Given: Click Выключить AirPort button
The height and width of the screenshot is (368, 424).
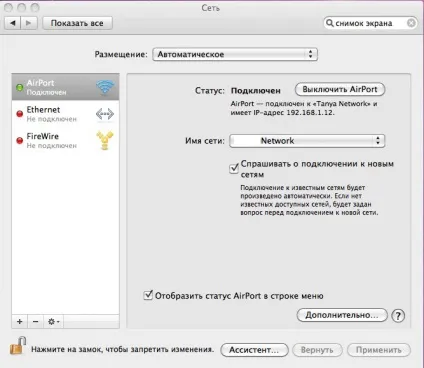Looking at the screenshot, I should point(340,89).
